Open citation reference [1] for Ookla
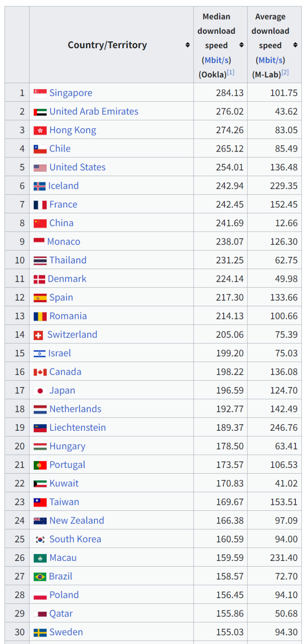The image size is (306, 644). pos(231,72)
